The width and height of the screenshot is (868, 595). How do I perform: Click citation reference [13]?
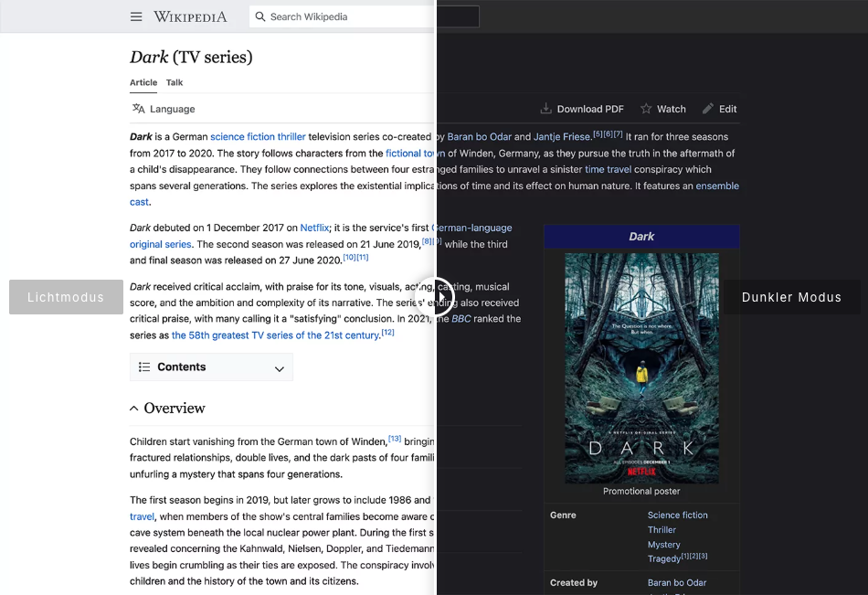coord(395,439)
